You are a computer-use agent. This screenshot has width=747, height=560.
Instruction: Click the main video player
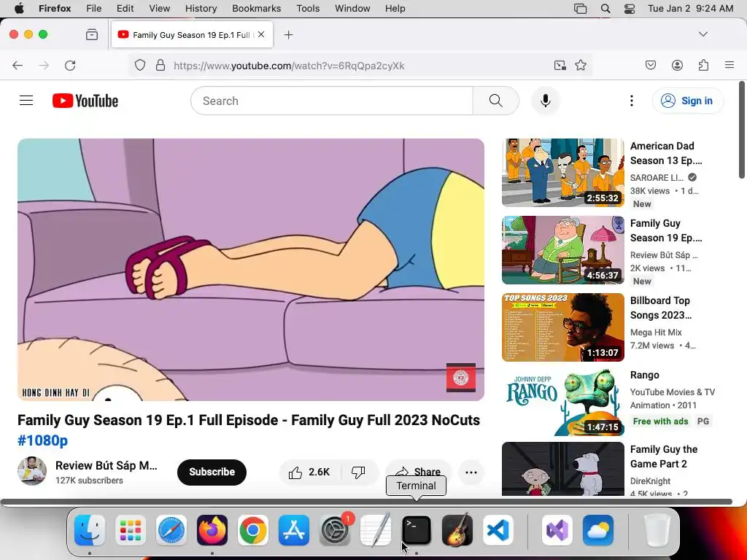pyautogui.click(x=251, y=270)
